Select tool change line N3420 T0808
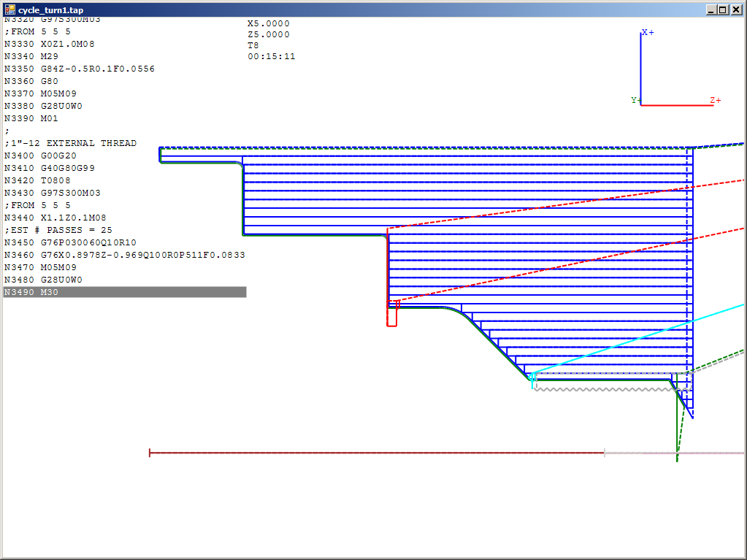This screenshot has height=560, width=747. [38, 180]
